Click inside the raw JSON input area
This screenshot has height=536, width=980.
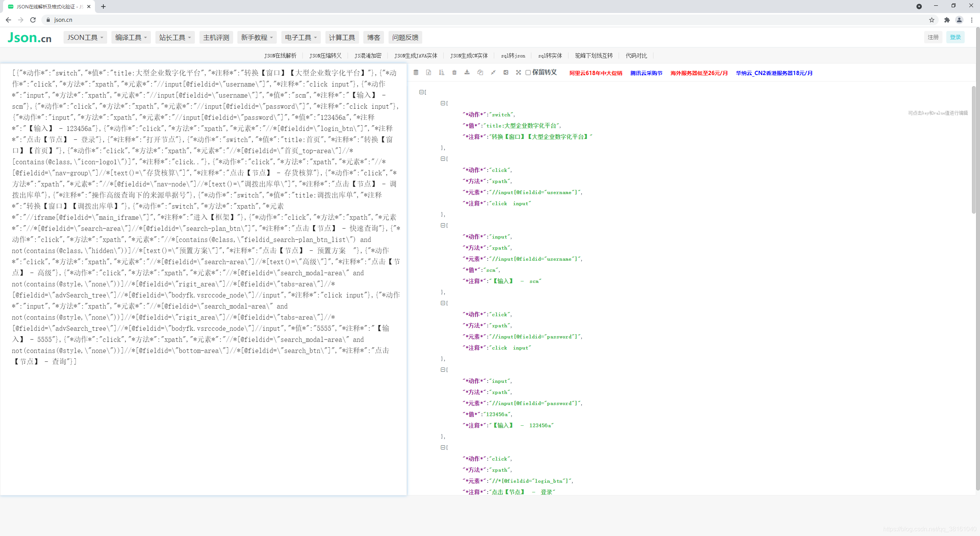click(x=203, y=421)
